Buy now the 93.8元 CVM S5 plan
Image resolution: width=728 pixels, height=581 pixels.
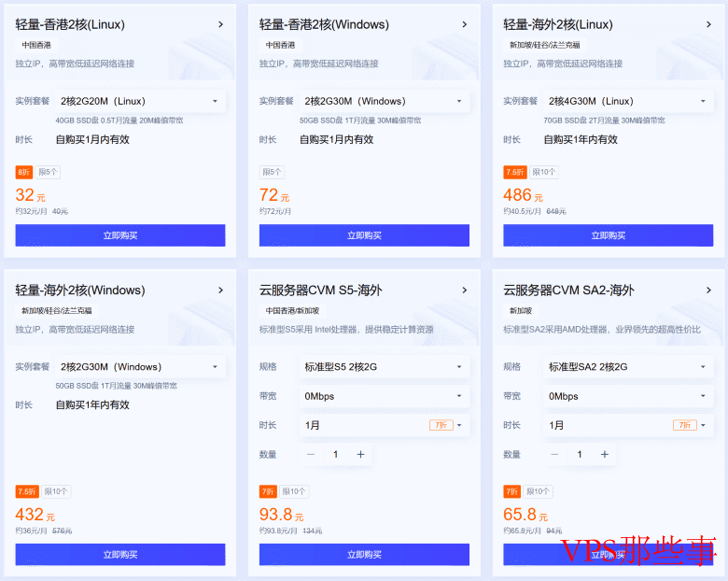pos(364,555)
